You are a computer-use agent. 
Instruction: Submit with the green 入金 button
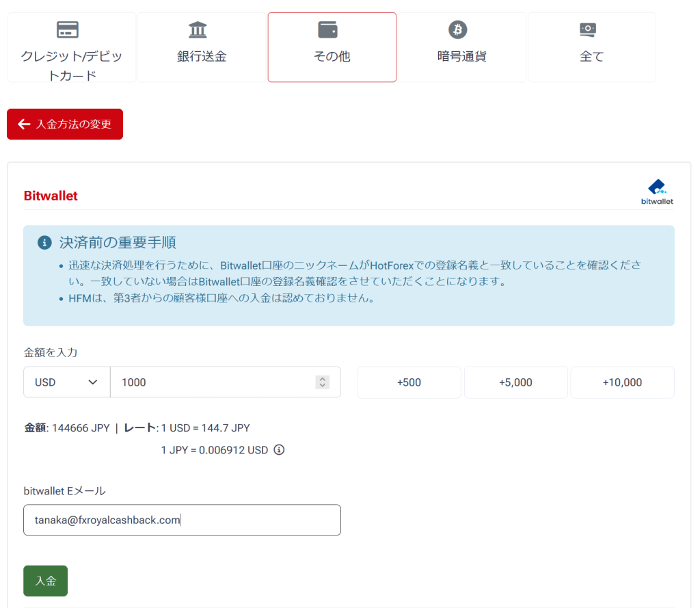46,581
